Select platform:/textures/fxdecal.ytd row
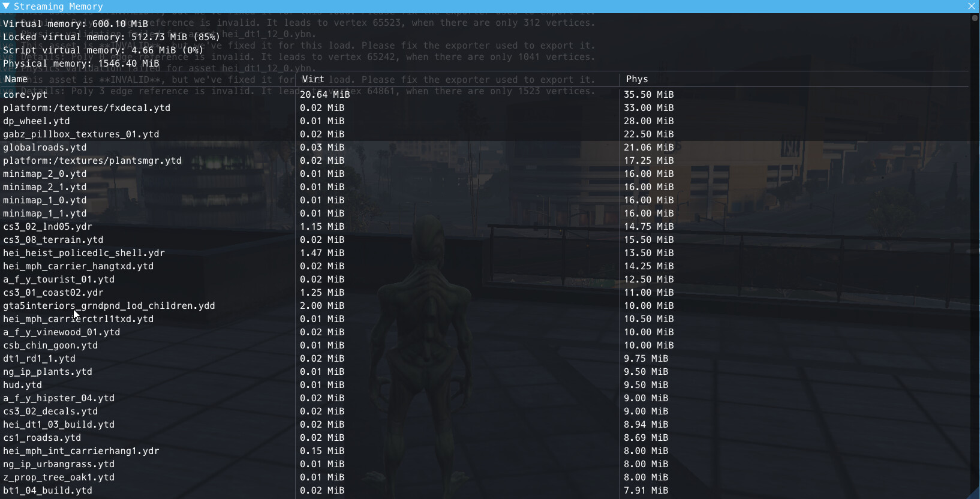 (87, 108)
